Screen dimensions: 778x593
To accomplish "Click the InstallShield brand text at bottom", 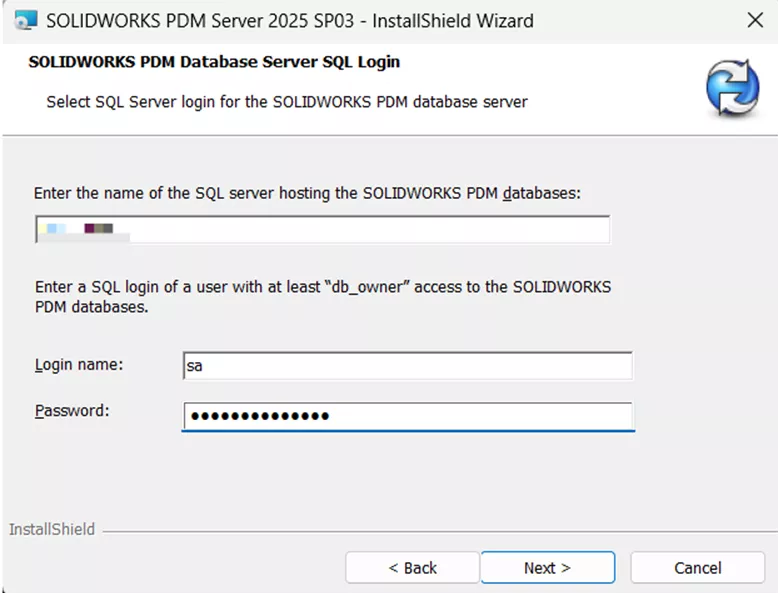I will (52, 529).
